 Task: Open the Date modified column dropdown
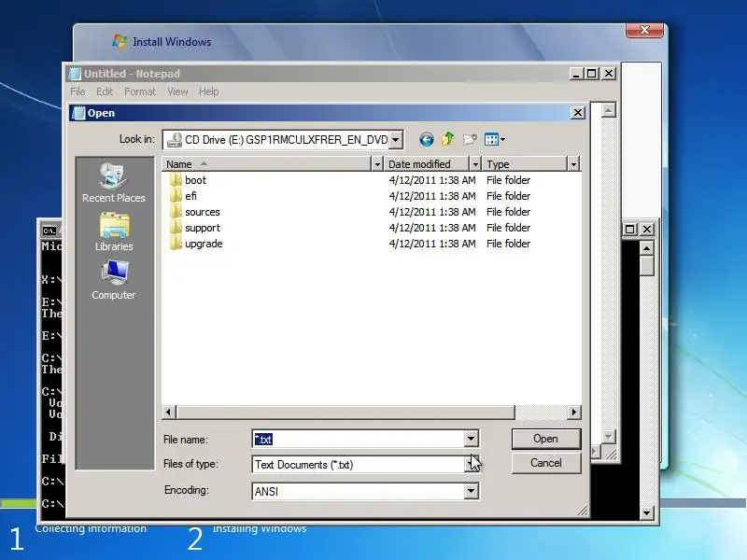[x=475, y=164]
